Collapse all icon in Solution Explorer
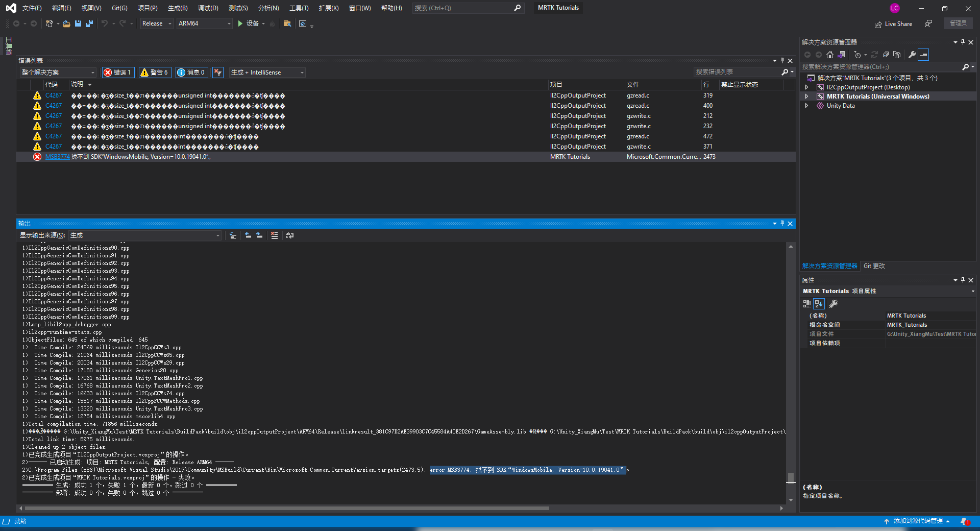980x531 pixels. coord(886,55)
